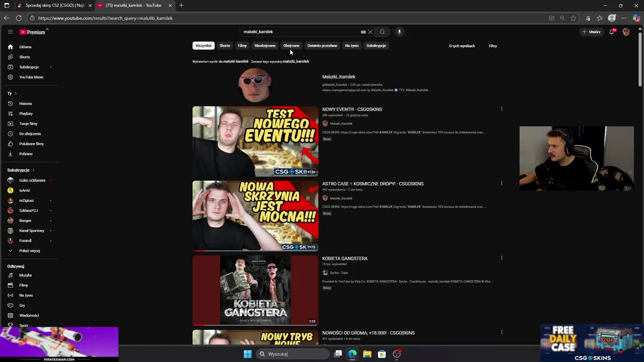Select the Nieobejrzane filter chip
644x362 pixels.
[265, 46]
